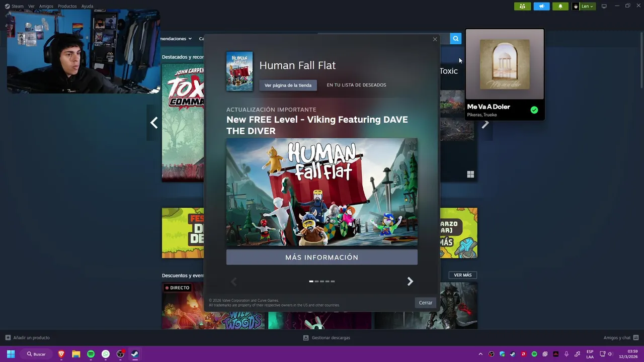
Task: Click the pen menu tray icon
Action: pos(577,354)
